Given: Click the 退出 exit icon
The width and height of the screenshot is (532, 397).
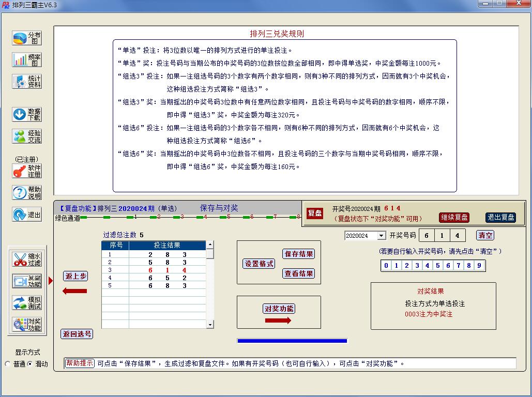Looking at the screenshot, I should point(27,215).
